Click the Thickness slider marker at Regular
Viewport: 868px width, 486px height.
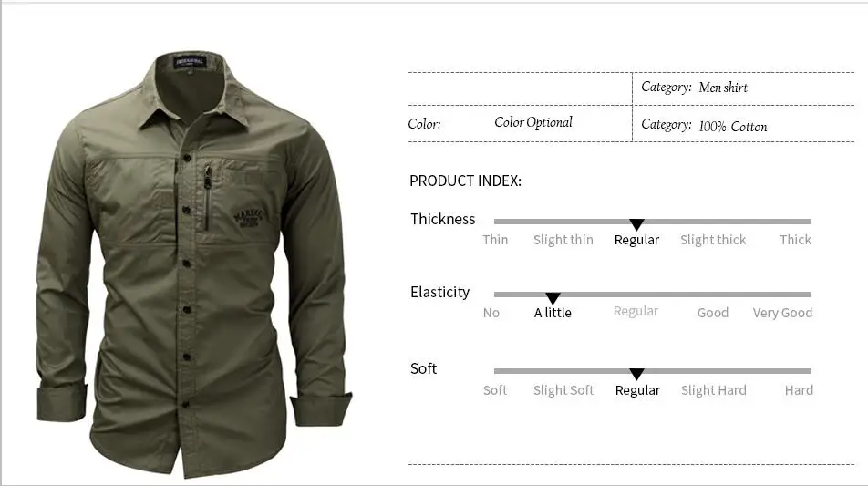(636, 224)
